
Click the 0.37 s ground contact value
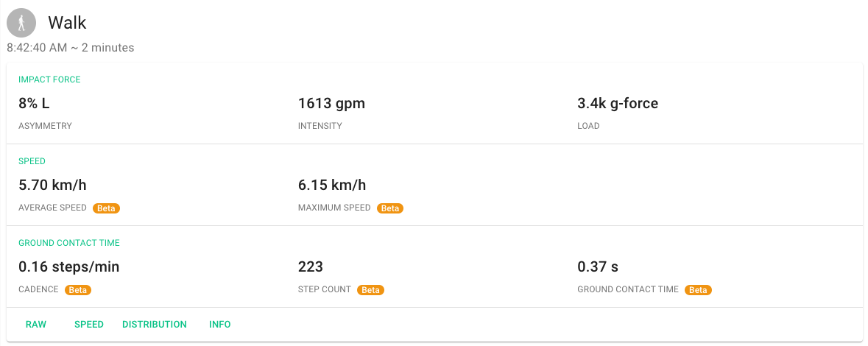click(598, 266)
